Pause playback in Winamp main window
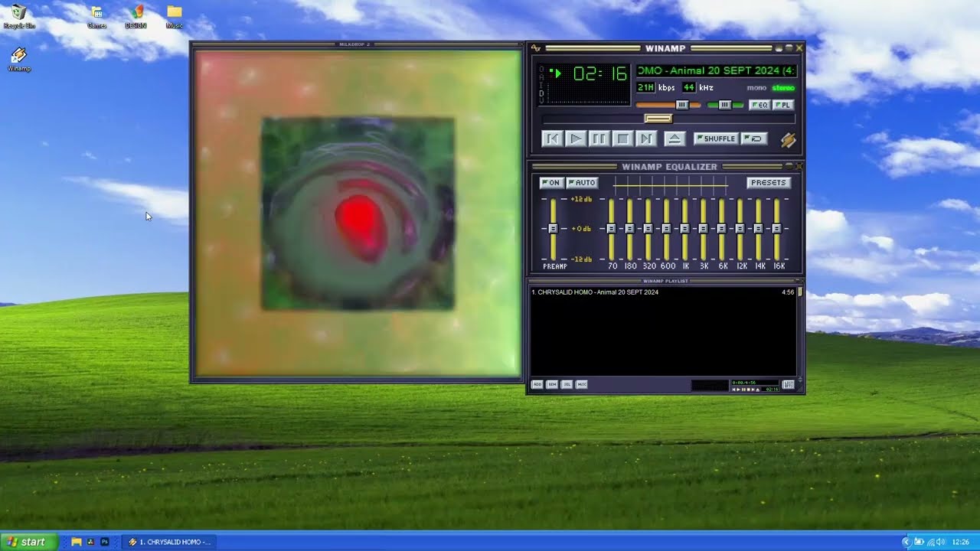 [x=599, y=139]
